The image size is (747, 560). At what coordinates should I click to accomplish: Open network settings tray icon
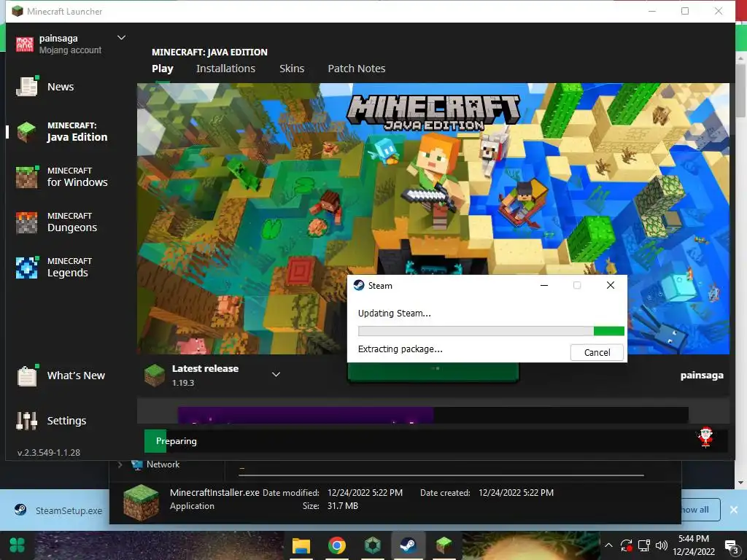[x=644, y=545]
